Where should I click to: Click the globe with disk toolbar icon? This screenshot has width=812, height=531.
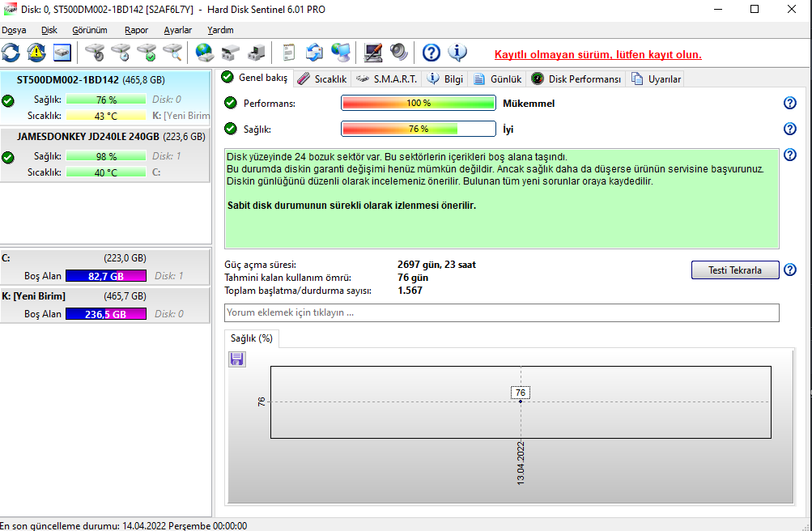(x=204, y=53)
